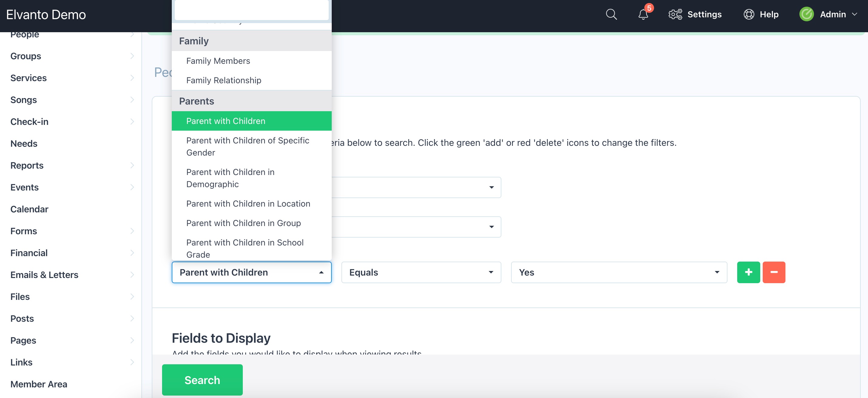868x398 pixels.
Task: Pick Family Relationship from the list
Action: [223, 80]
